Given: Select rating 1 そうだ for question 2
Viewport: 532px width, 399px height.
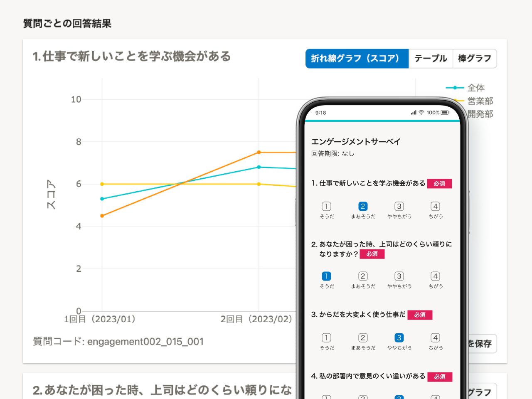Looking at the screenshot, I should coord(327,275).
